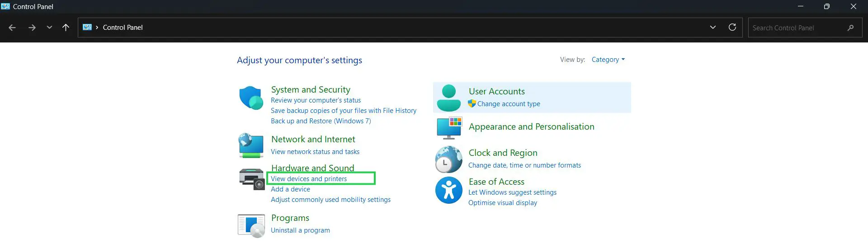
Task: Open View network status and tasks
Action: 315,152
